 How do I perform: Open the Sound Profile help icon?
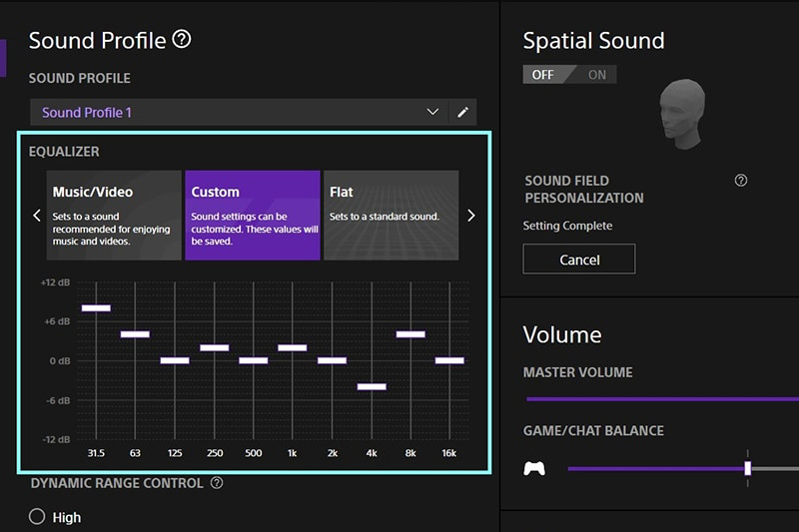pyautogui.click(x=182, y=39)
